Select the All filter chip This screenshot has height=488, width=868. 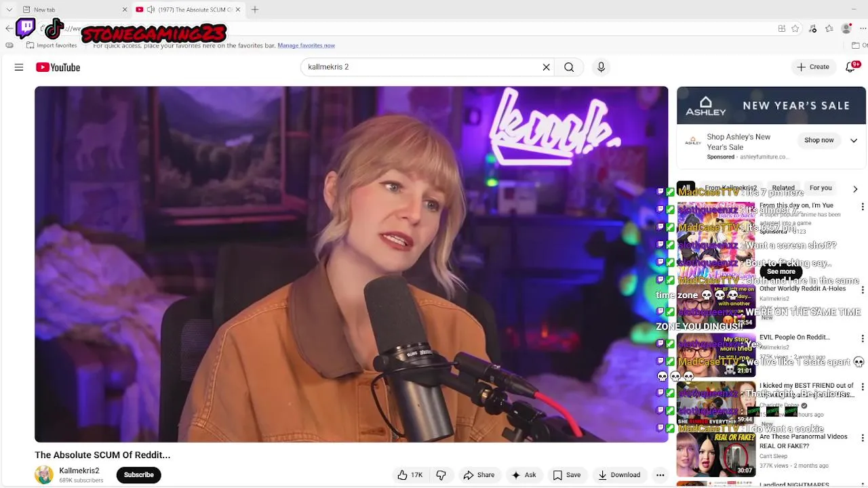point(686,188)
